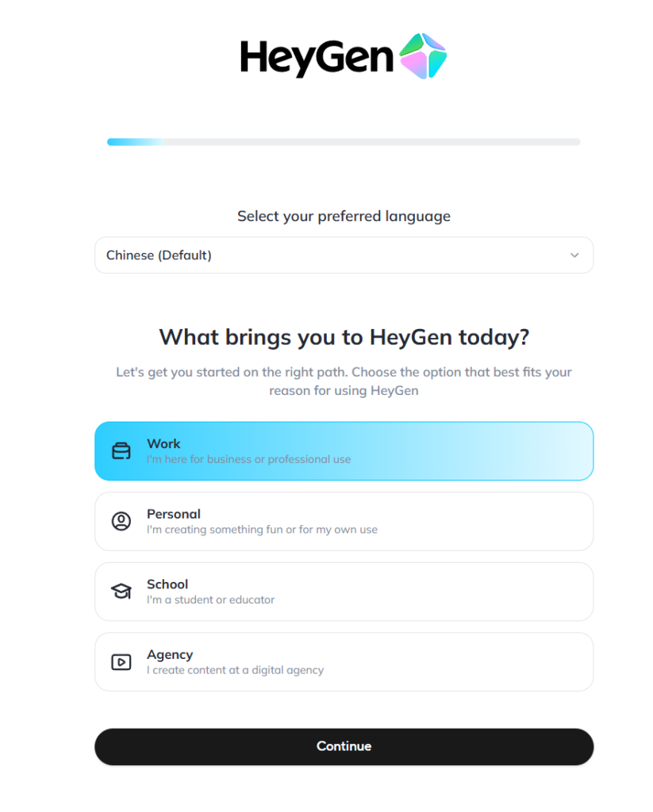Click the colorful HeyGen logo icon
This screenshot has height=812, width=653.
point(423,56)
